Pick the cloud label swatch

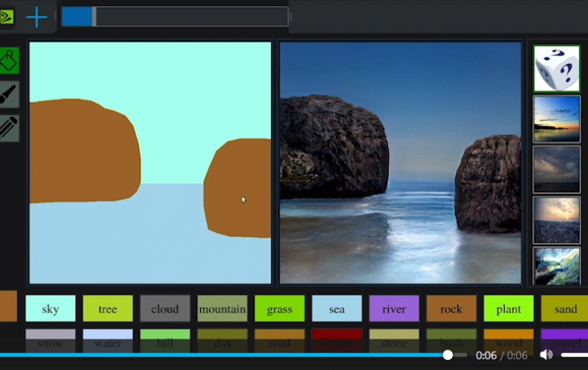tap(165, 308)
